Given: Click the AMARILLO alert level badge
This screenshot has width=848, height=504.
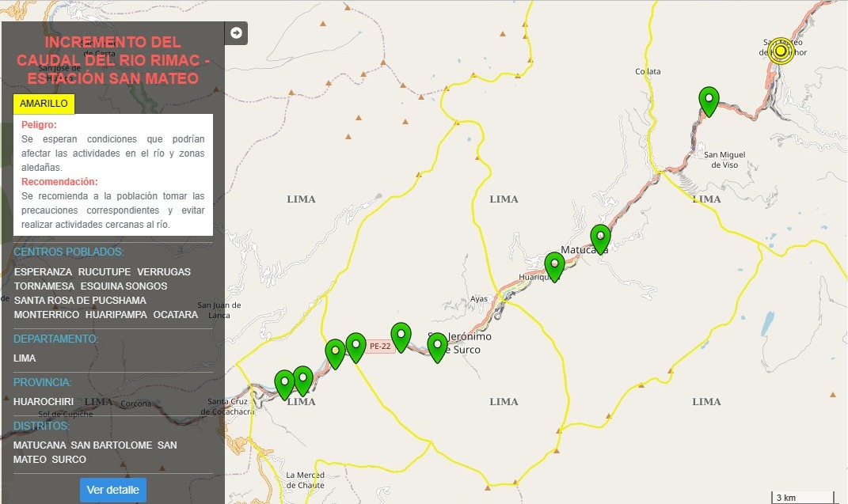Looking at the screenshot, I should pos(44,104).
